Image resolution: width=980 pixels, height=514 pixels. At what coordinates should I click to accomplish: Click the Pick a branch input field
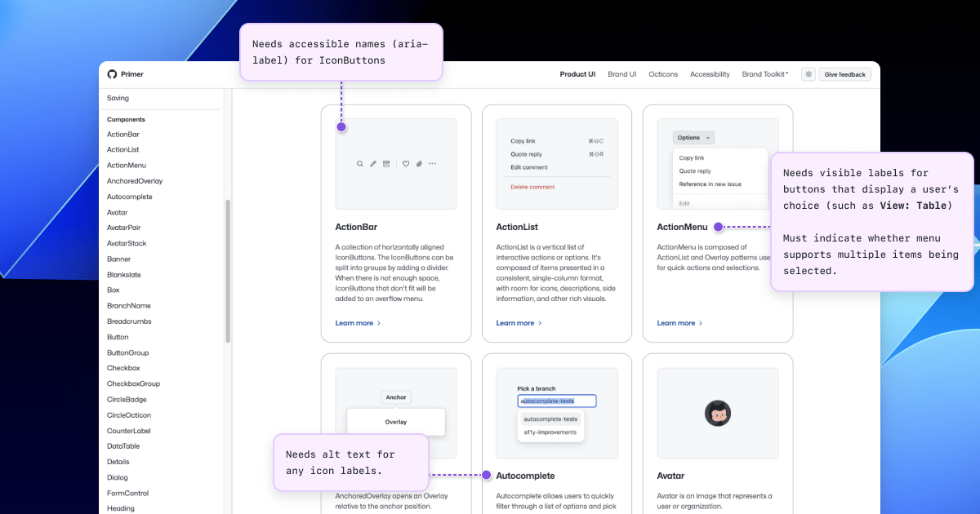coord(557,401)
